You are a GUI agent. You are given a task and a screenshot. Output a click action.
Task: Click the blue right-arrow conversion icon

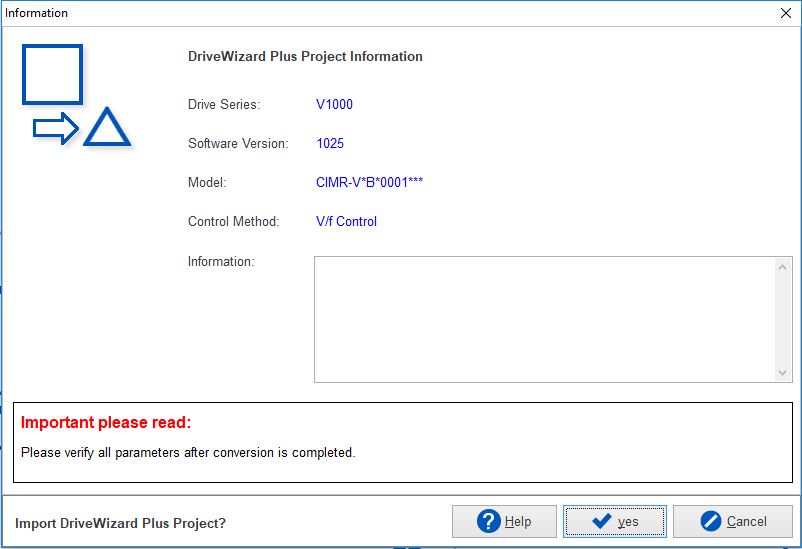[x=56, y=128]
